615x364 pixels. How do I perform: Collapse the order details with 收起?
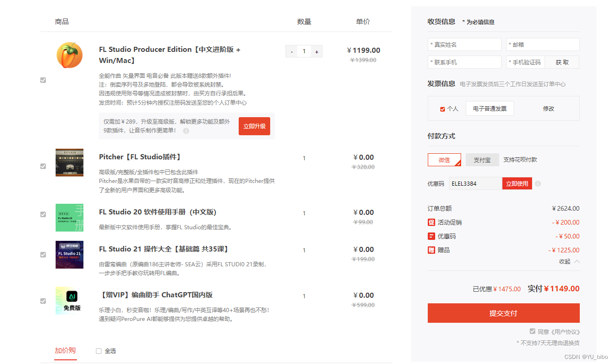click(x=569, y=261)
